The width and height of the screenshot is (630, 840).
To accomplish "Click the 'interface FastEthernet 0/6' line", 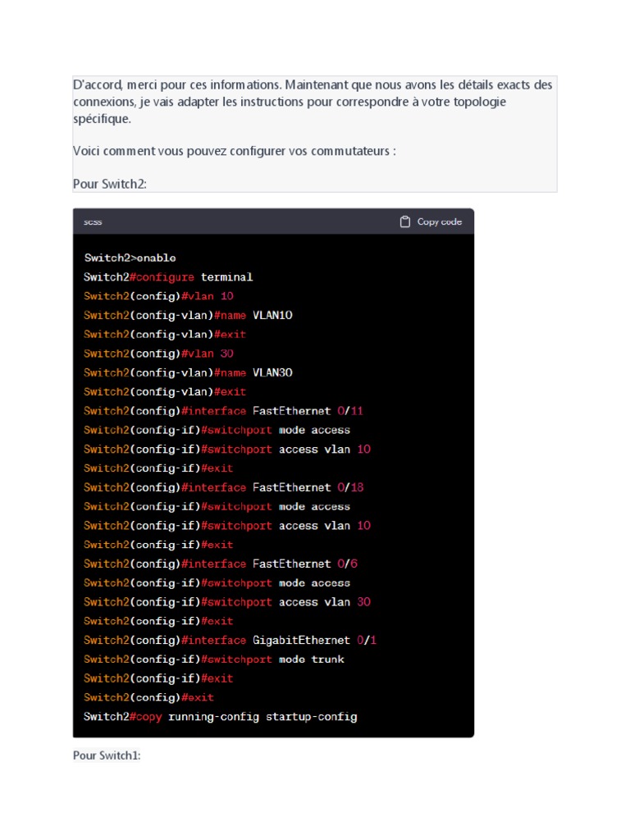I will [221, 564].
